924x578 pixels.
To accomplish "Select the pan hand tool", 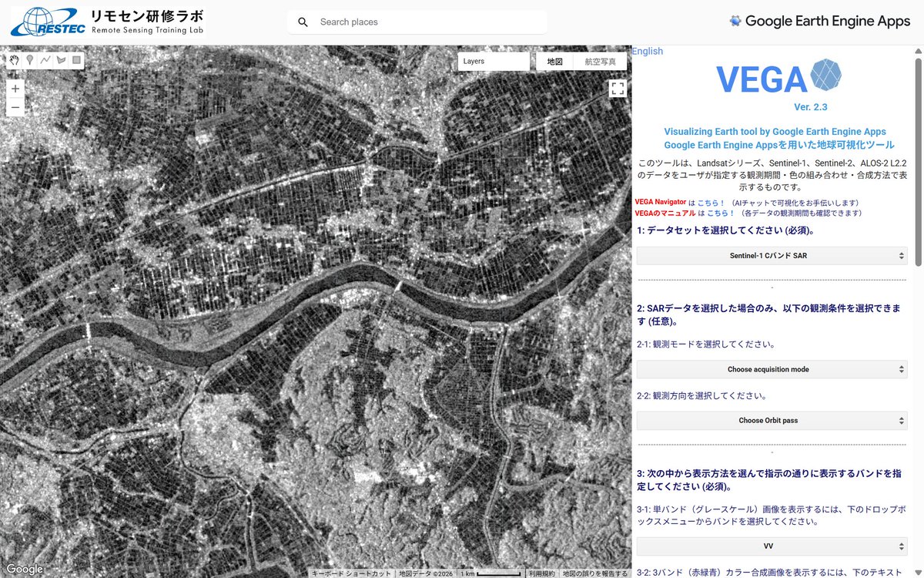I will point(14,60).
